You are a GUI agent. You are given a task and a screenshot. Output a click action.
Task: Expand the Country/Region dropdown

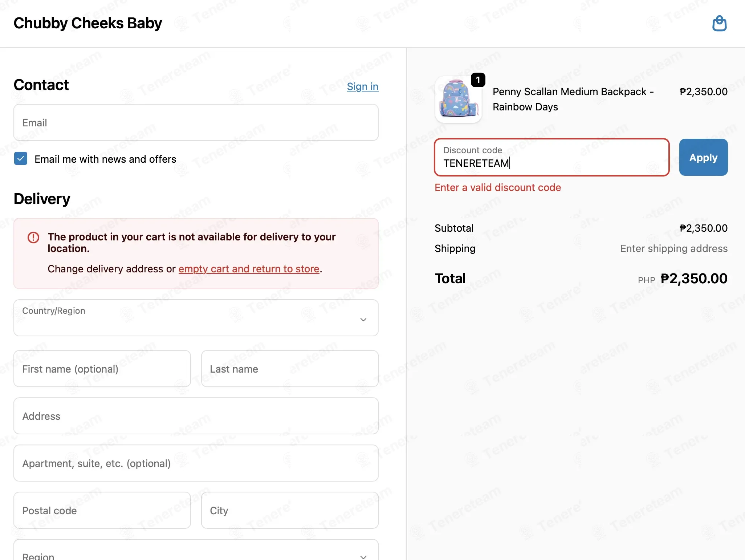[196, 318]
